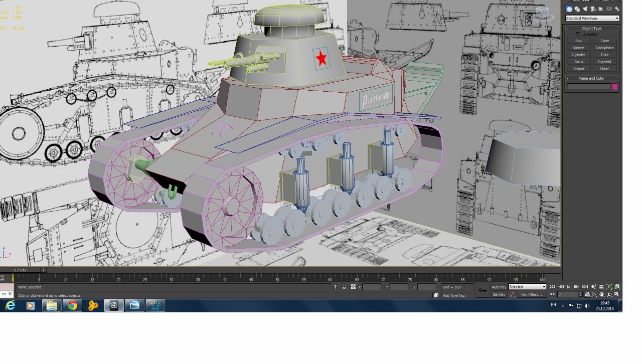Click Zoom Extents All icon

617,287
